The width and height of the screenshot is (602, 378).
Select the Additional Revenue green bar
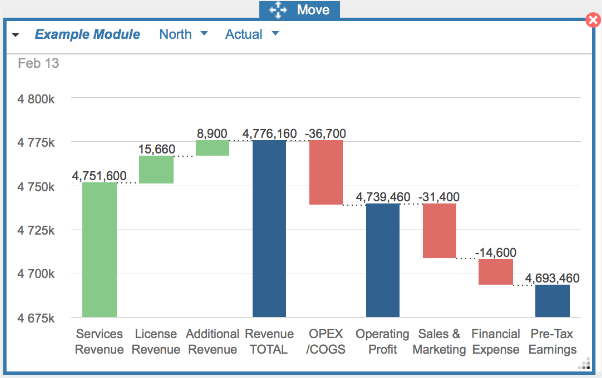coord(213,148)
